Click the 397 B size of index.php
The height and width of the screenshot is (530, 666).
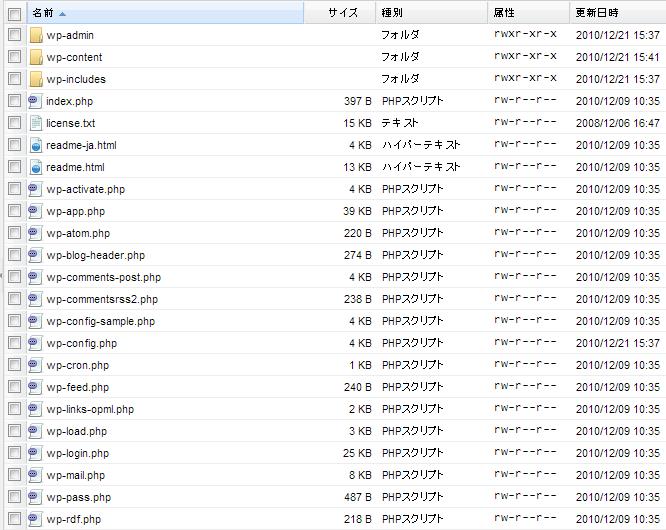pos(358,101)
